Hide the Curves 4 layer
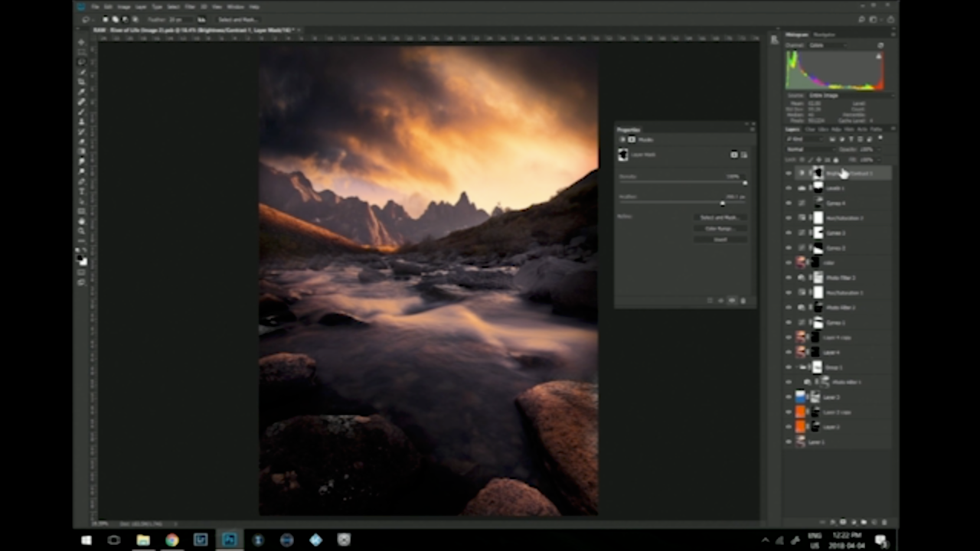This screenshot has height=551, width=980. click(x=789, y=204)
